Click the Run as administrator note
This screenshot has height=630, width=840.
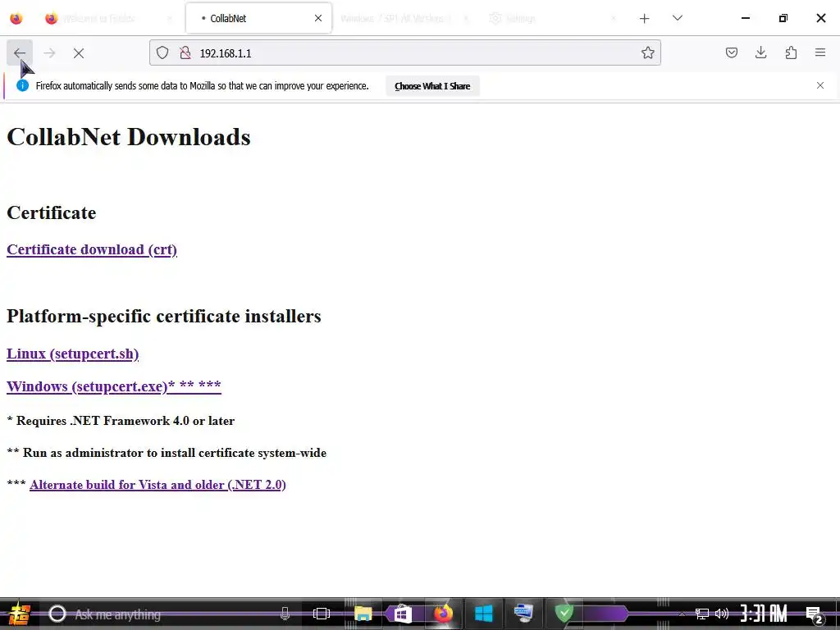tap(167, 453)
